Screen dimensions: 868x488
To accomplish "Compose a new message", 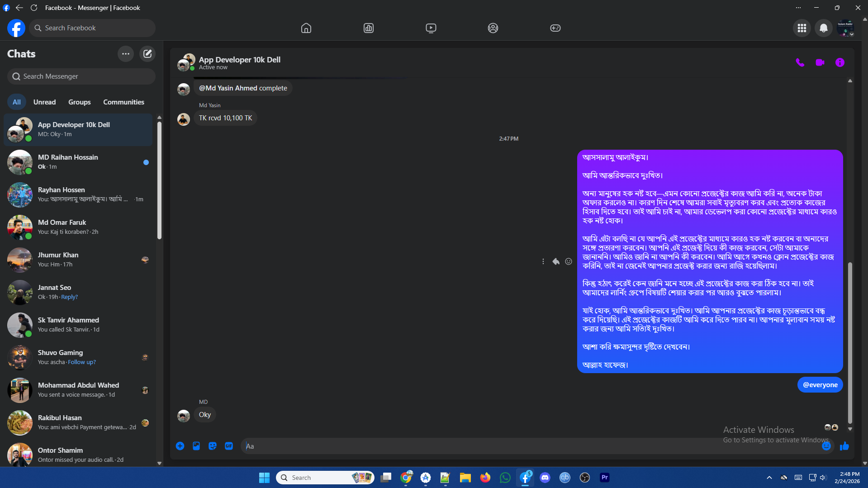I will click(147, 54).
